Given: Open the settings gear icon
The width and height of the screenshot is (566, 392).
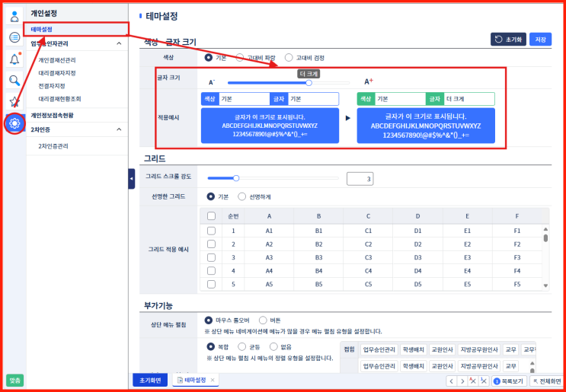Looking at the screenshot, I should (x=14, y=124).
